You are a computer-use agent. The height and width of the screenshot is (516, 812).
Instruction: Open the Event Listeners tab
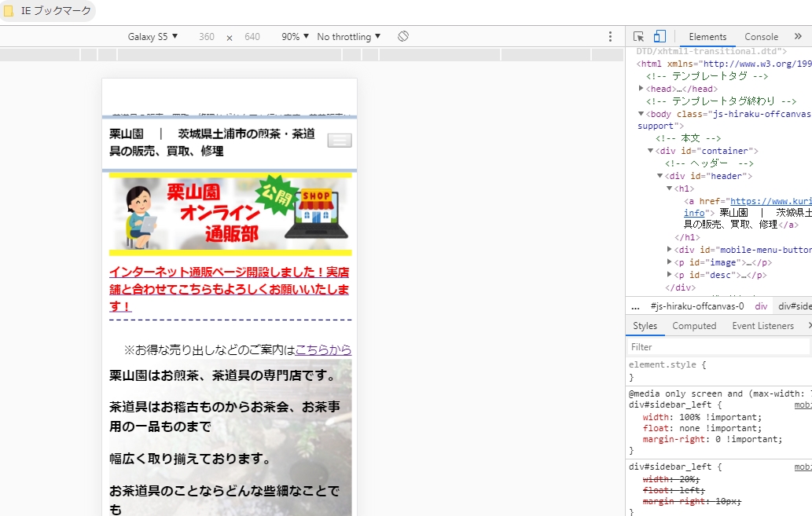click(x=762, y=326)
